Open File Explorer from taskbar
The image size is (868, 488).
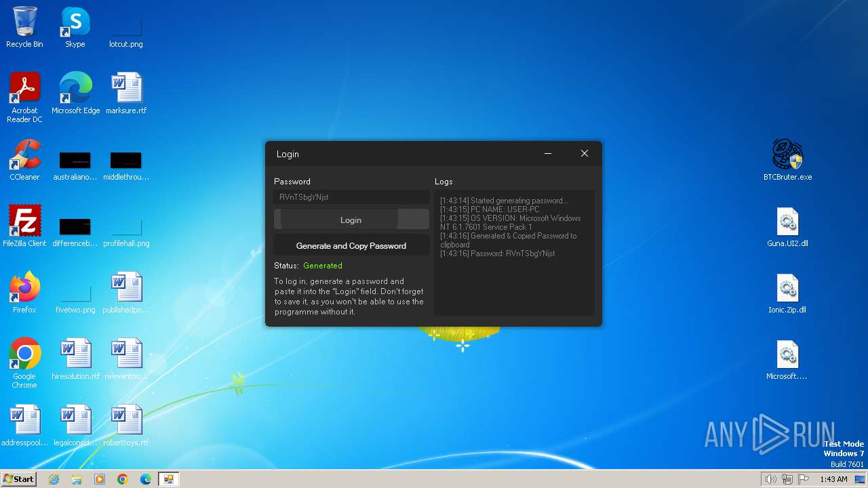(x=77, y=479)
